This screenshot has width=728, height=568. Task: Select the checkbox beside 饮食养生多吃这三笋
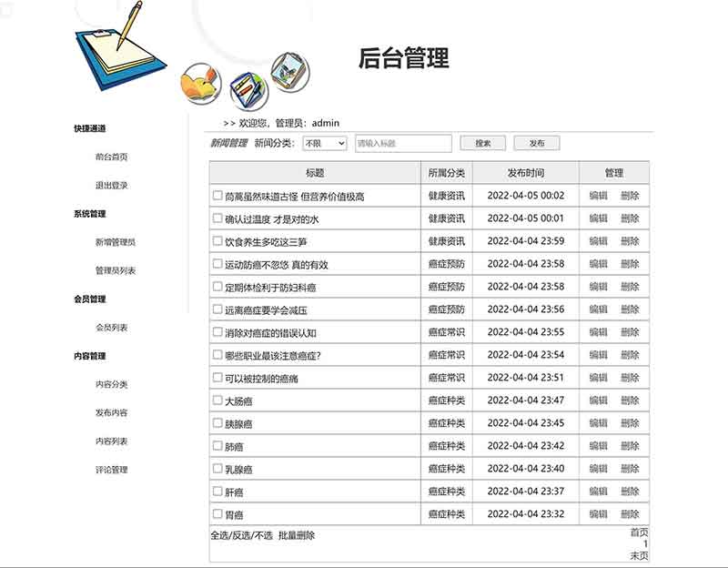click(x=217, y=241)
